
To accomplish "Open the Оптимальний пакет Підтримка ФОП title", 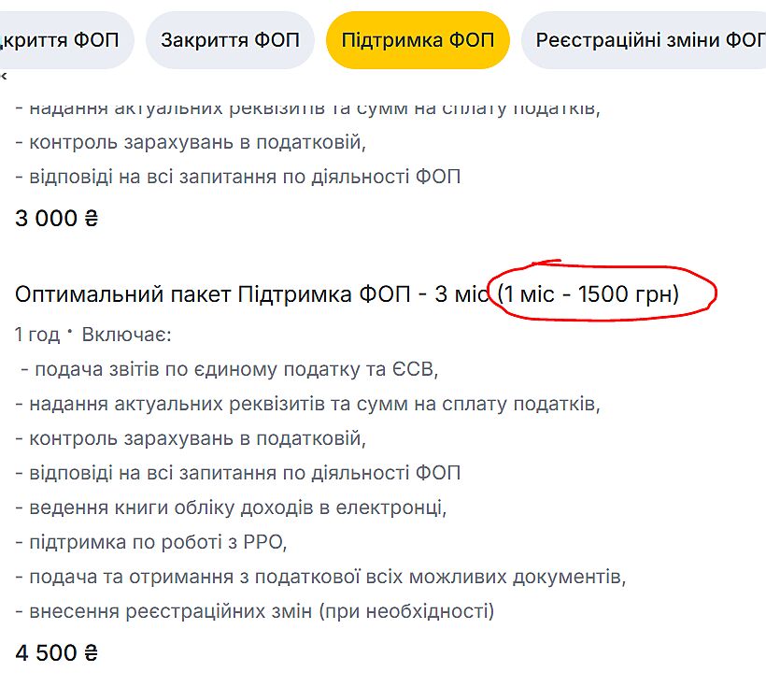I will point(250,295).
